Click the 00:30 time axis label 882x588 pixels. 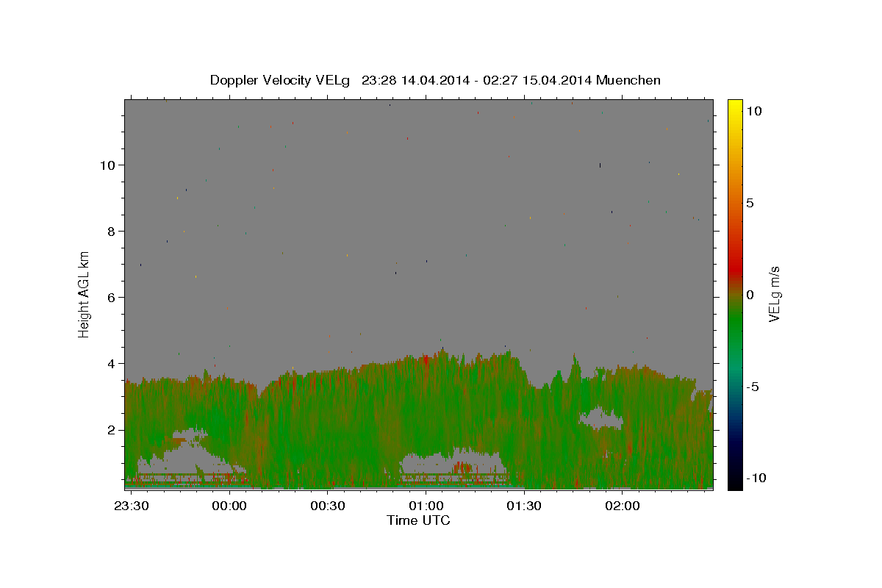point(327,506)
